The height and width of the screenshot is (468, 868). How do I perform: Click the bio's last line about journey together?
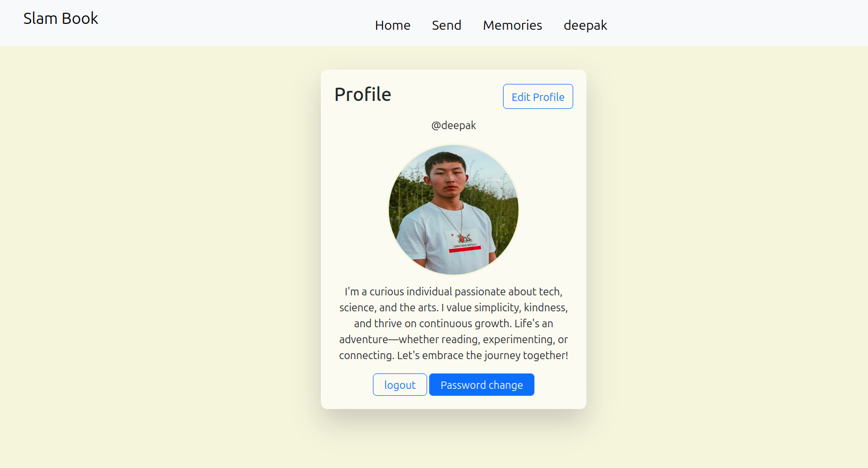pyautogui.click(x=454, y=355)
